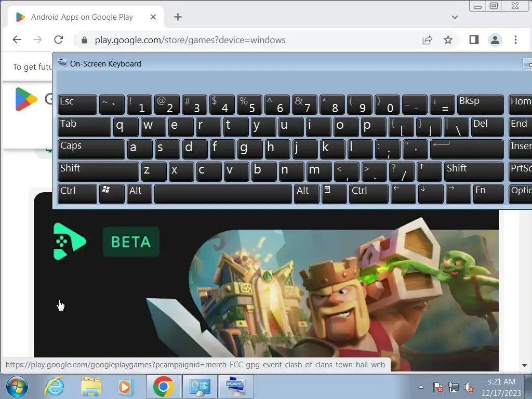Tap the question mark slash key
This screenshot has height=399, width=532.
point(402,171)
